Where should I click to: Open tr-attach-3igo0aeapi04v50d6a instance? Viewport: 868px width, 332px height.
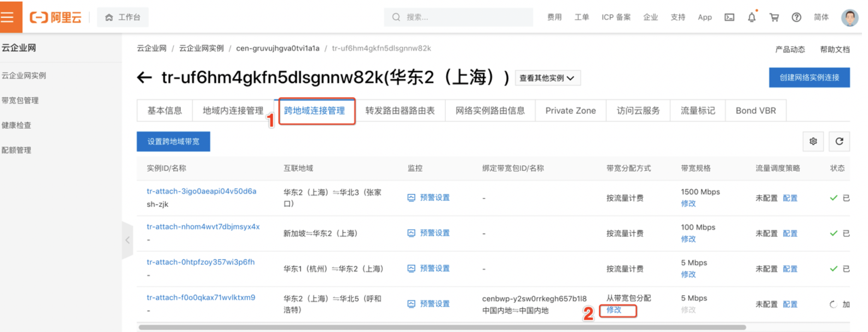coord(201,191)
